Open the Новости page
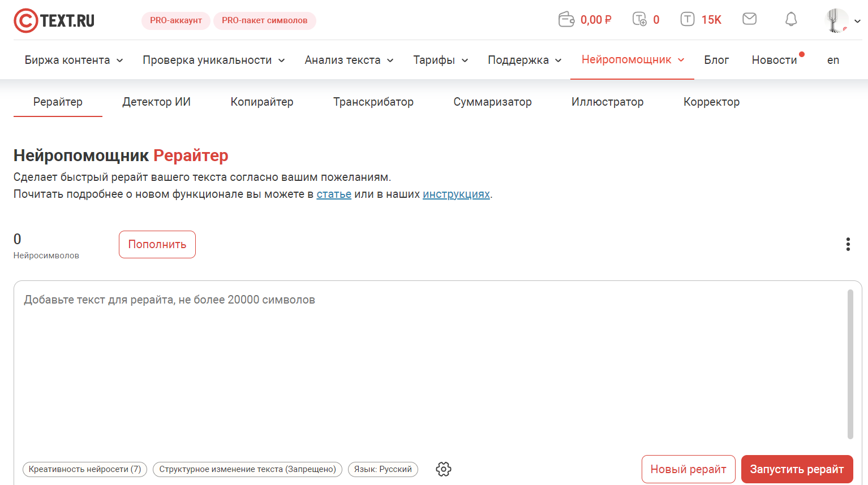The image size is (868, 485). pos(774,60)
